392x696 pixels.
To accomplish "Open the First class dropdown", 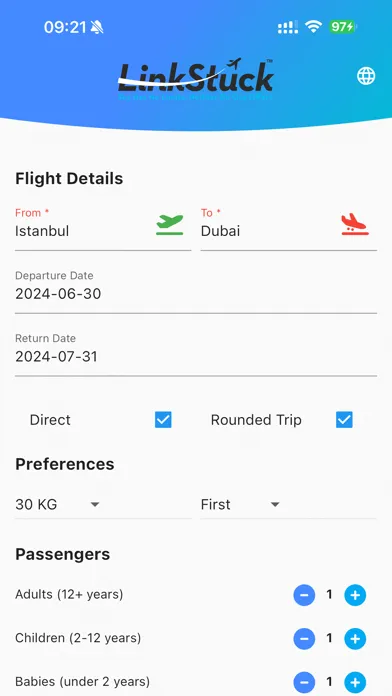I will 289,505.
